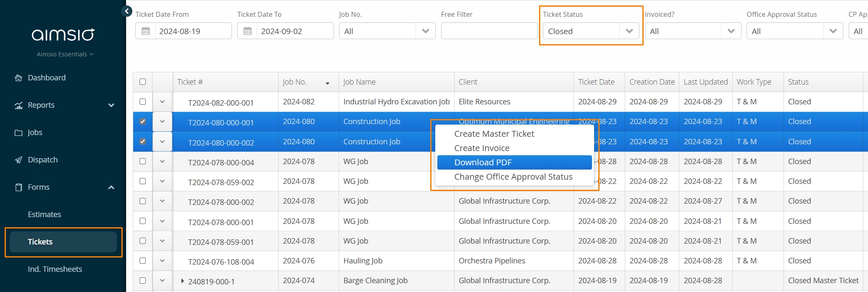Open row actions for T2024-078-000-001
This screenshot has width=868, height=292.
point(162,221)
